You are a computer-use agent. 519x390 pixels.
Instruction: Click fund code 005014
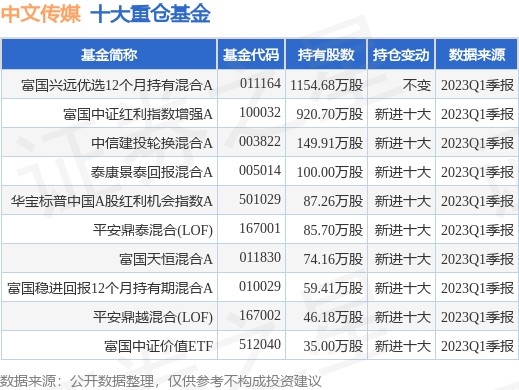[x=260, y=170]
